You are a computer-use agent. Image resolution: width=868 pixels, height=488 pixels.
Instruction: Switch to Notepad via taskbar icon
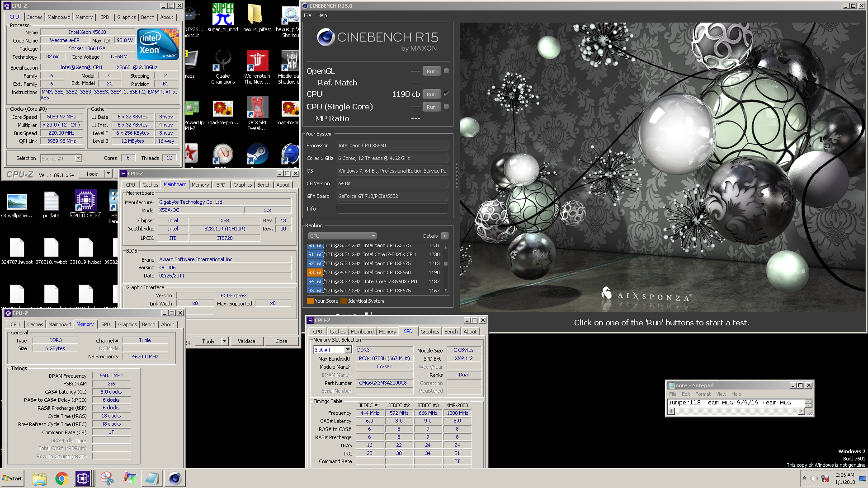point(152,479)
